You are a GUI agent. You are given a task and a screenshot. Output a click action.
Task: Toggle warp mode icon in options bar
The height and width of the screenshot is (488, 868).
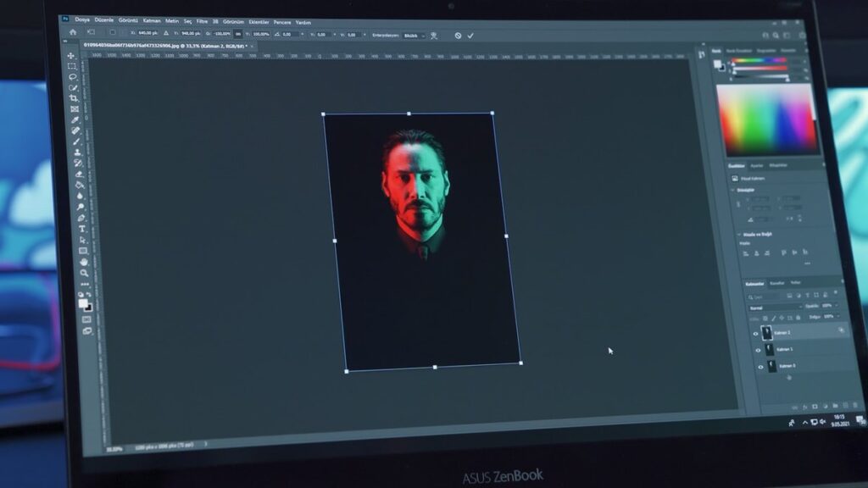point(434,36)
